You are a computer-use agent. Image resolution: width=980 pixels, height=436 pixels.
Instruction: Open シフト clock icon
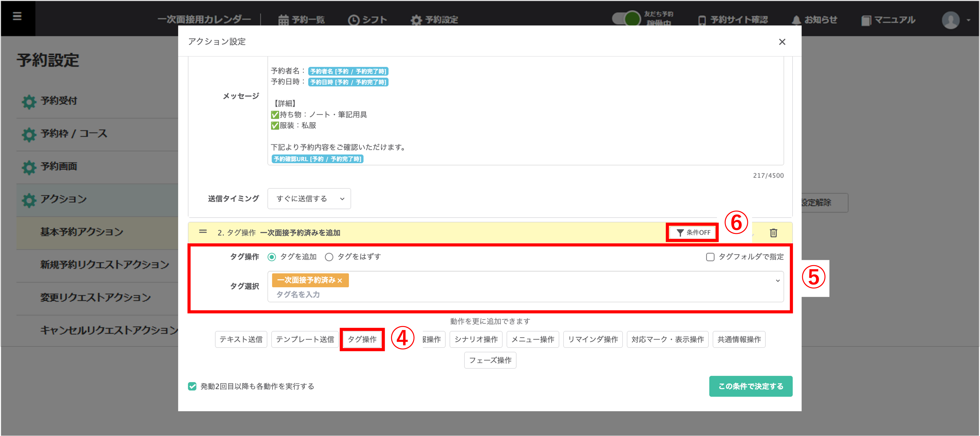point(353,20)
